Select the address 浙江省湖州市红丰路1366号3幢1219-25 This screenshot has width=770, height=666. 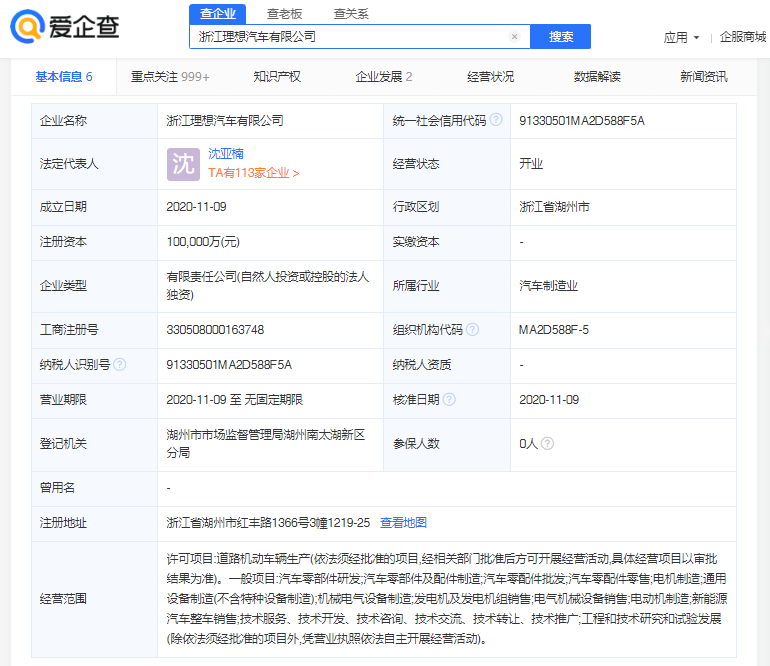pos(268,523)
